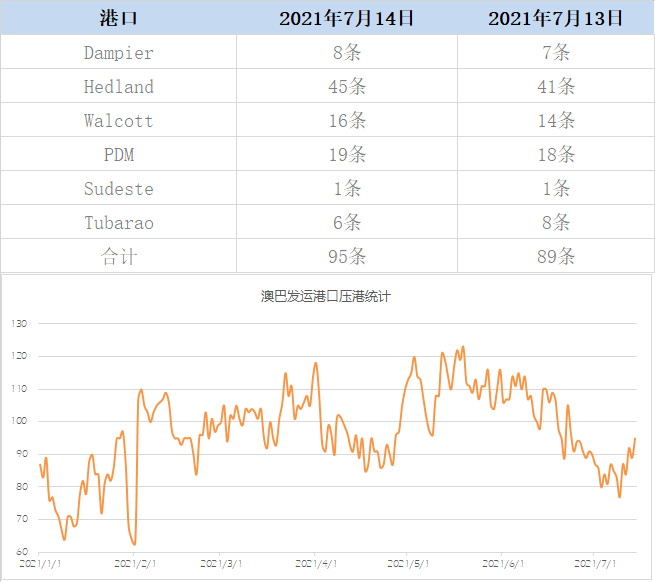Viewport: 655px width, 582px height.
Task: Click the Walcott port cell
Action: 119,121
